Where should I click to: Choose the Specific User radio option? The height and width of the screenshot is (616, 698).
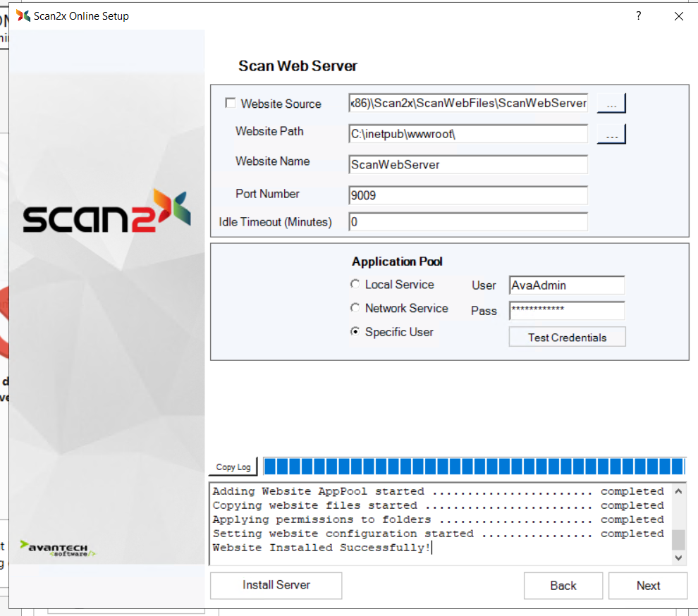[x=355, y=332]
